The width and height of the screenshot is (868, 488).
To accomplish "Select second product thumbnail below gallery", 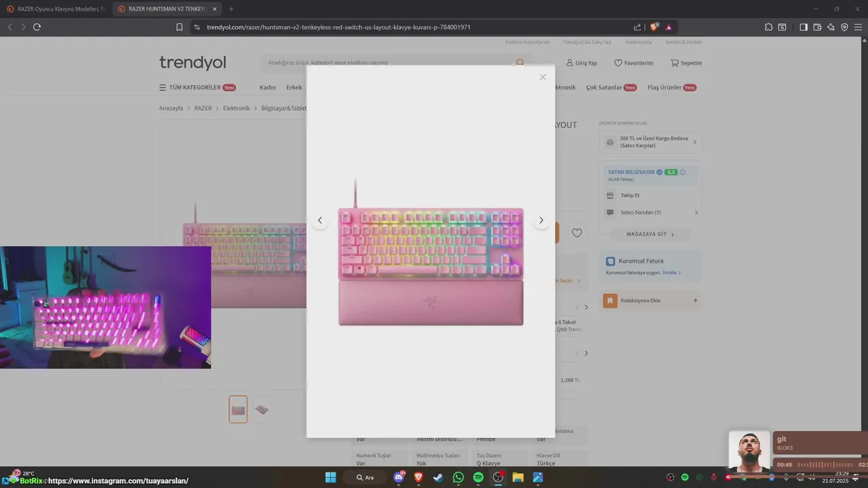I will pyautogui.click(x=262, y=409).
